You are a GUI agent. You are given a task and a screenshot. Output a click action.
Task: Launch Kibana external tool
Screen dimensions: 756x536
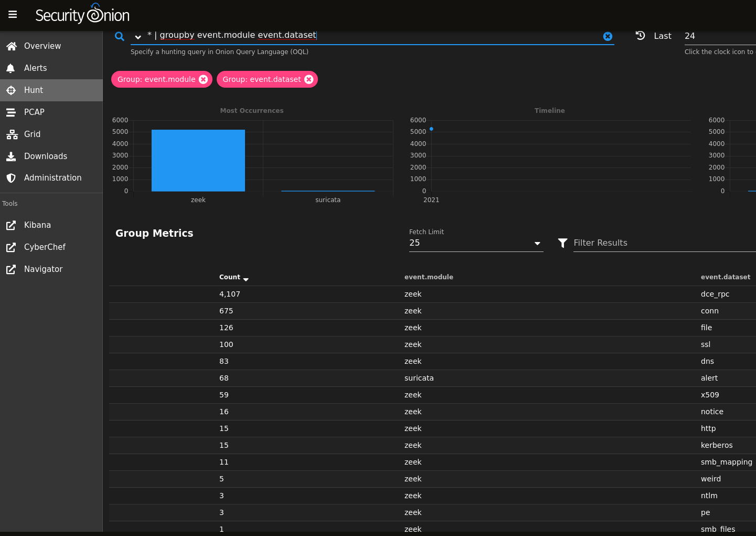(51, 225)
